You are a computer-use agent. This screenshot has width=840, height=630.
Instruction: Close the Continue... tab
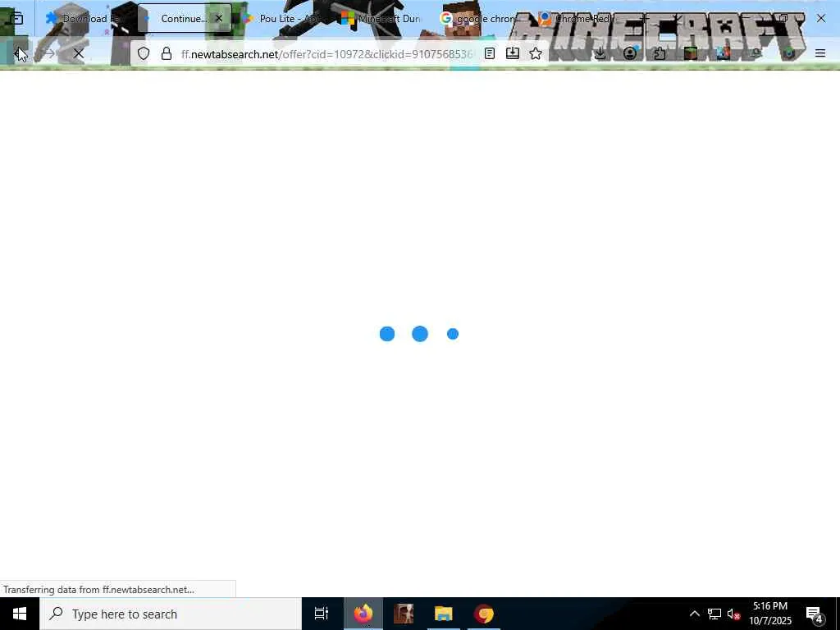(218, 19)
